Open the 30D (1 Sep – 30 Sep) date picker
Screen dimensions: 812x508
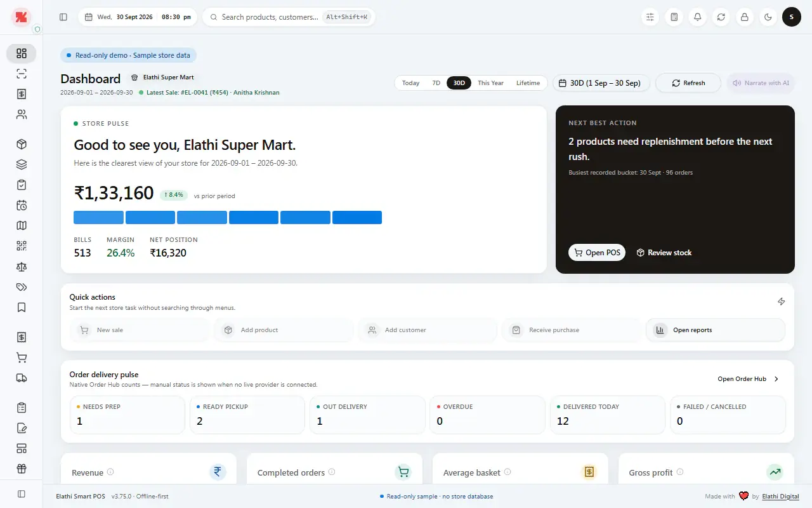pos(601,83)
